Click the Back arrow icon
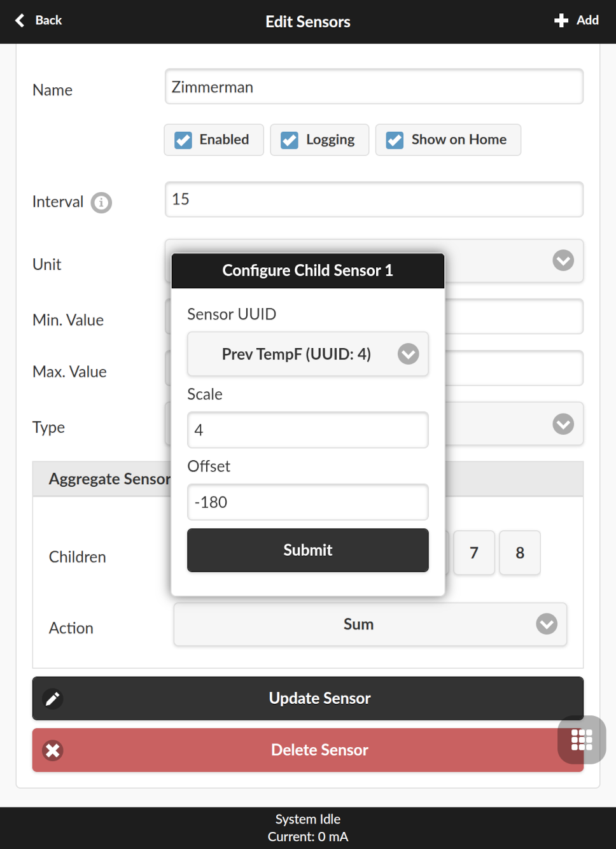616x849 pixels. pyautogui.click(x=20, y=20)
